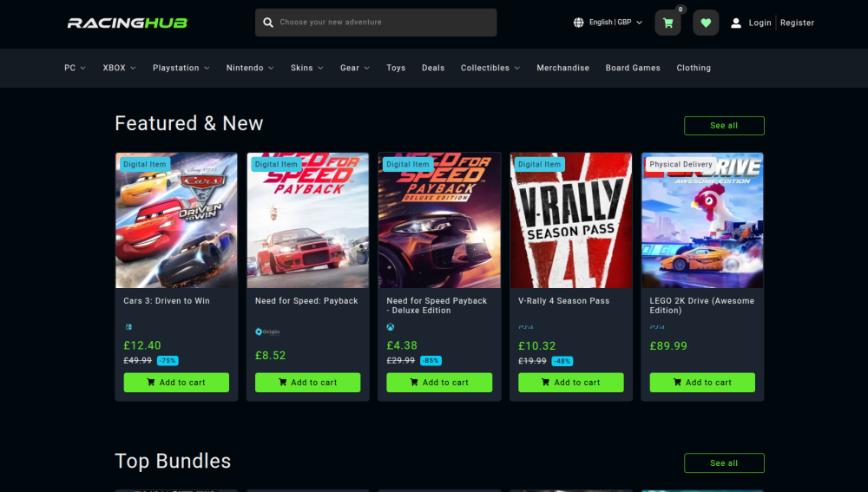
Task: Add LEGO 2K Drive Awesome Edition to cart
Action: coord(702,383)
